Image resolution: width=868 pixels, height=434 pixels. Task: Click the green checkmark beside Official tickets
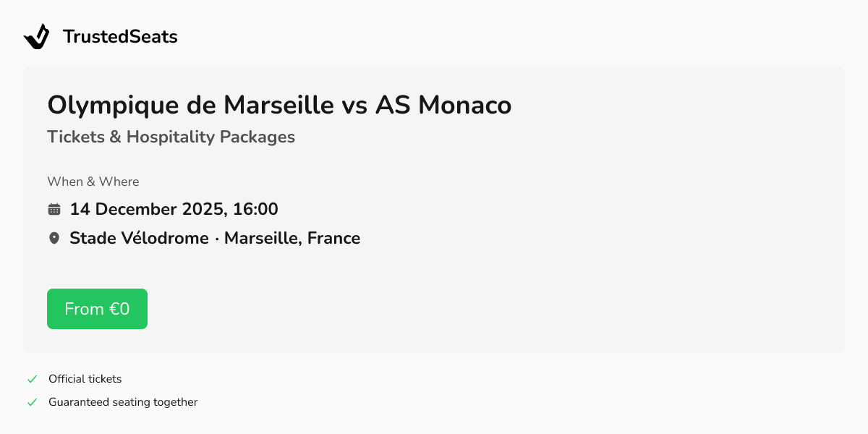tap(32, 378)
